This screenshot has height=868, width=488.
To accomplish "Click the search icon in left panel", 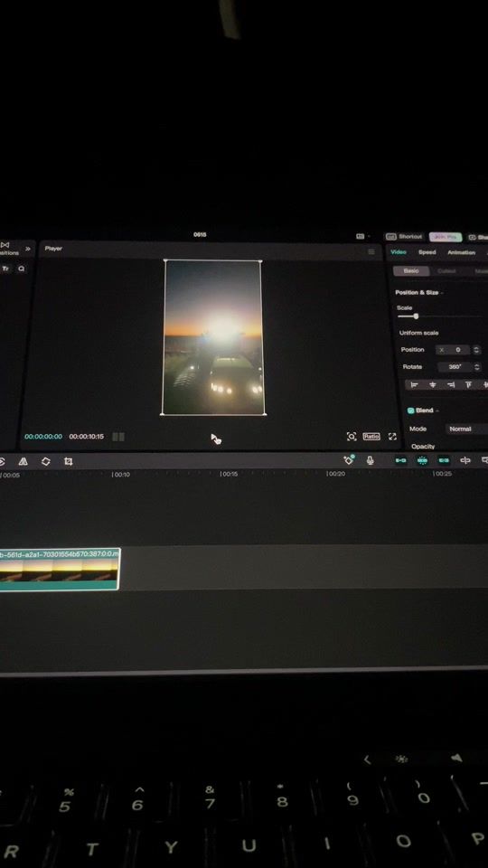I will click(22, 269).
